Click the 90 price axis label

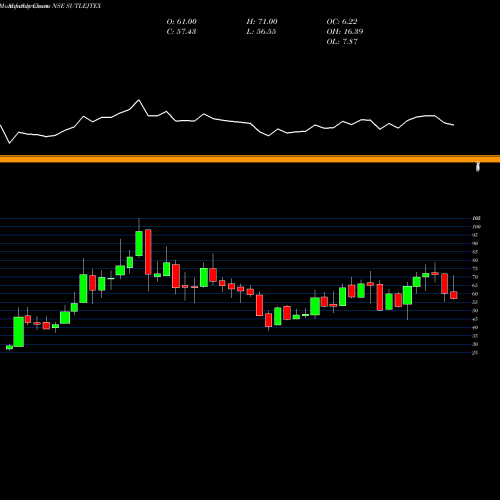coord(475,243)
